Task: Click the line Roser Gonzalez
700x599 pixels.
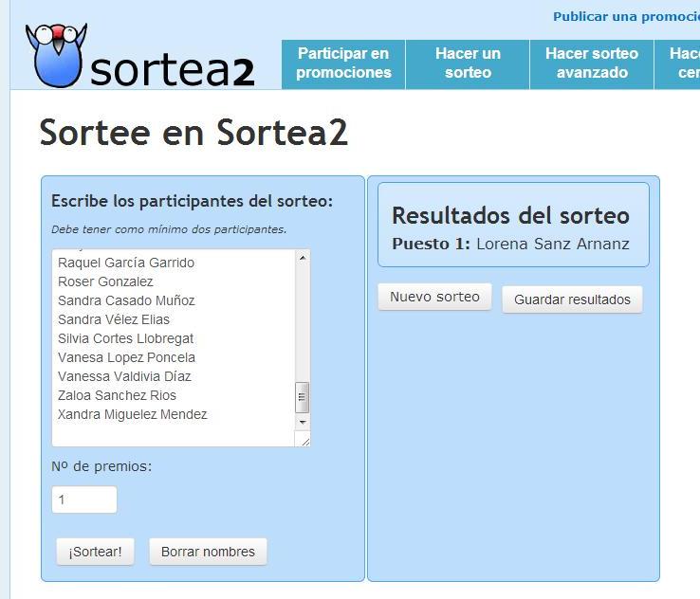Action: 106,281
